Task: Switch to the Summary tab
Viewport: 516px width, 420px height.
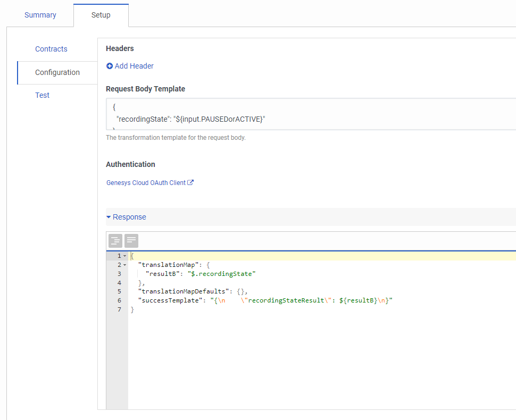Action: coord(40,15)
